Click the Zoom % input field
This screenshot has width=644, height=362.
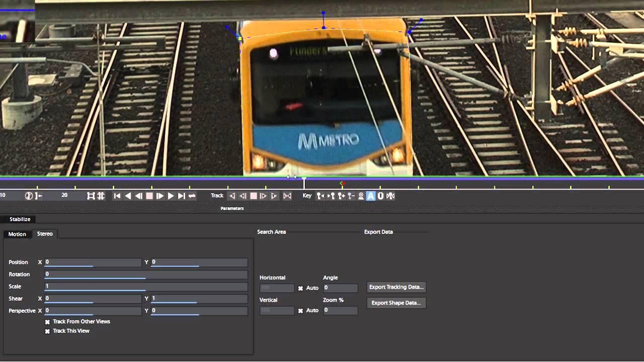coord(340,310)
